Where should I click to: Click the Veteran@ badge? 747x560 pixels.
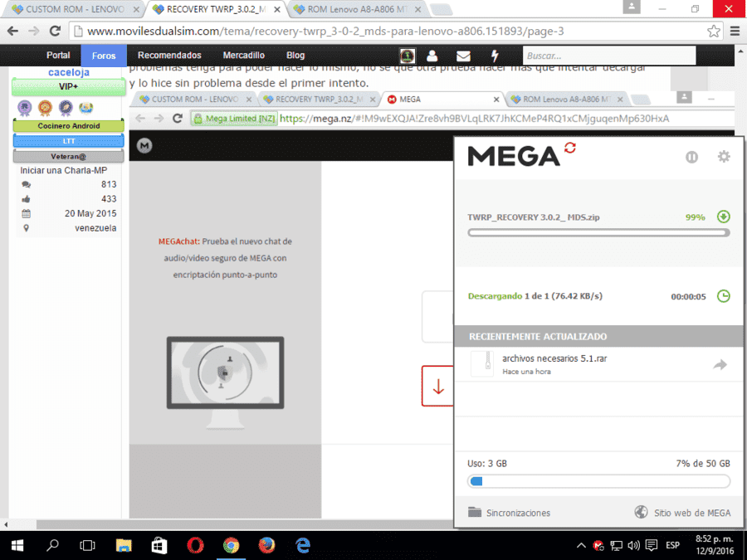tap(69, 156)
